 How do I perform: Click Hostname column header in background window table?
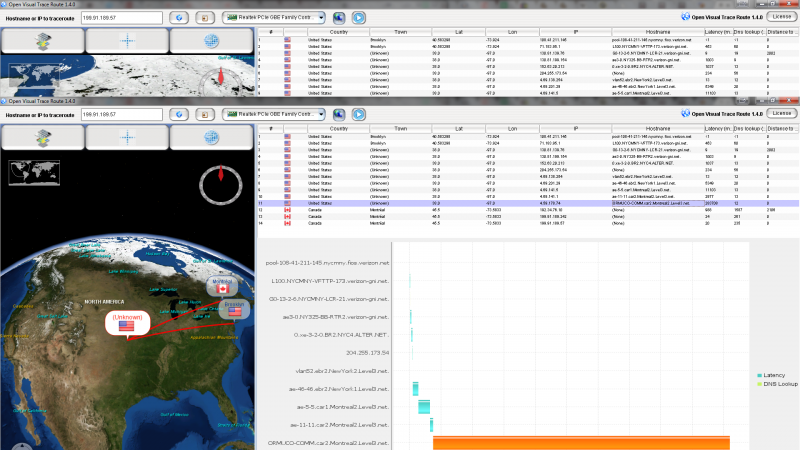(658, 32)
